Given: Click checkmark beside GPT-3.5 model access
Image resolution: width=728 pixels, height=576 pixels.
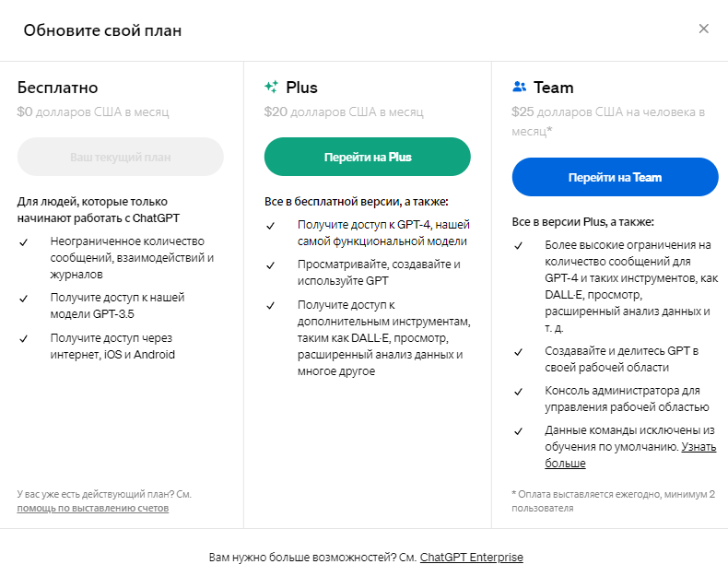Looking at the screenshot, I should (23, 298).
